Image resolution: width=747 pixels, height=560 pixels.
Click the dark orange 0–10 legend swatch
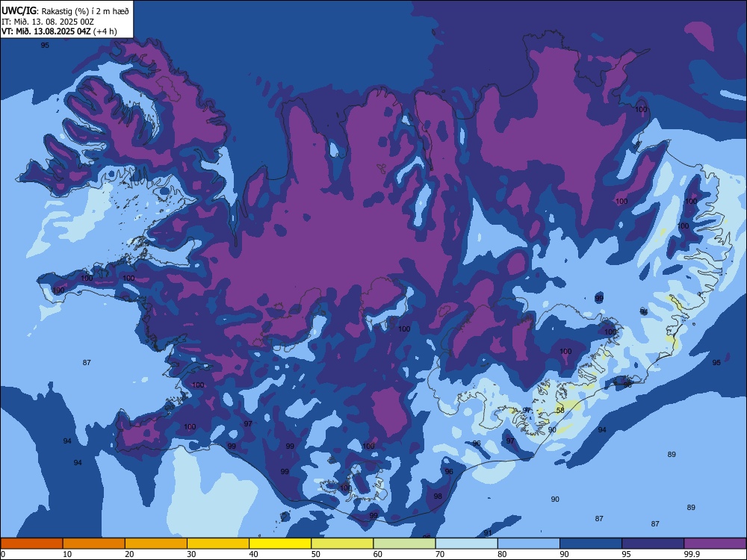click(31, 544)
